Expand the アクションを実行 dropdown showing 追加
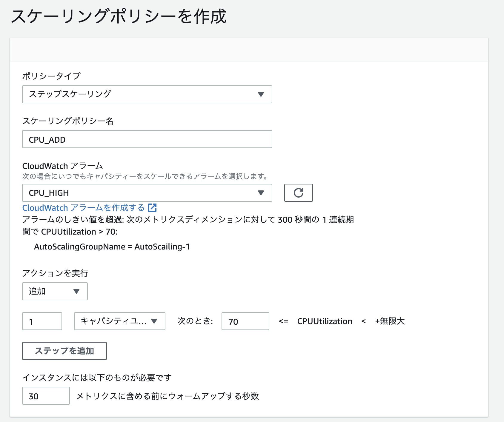Image resolution: width=504 pixels, height=422 pixels. [55, 291]
